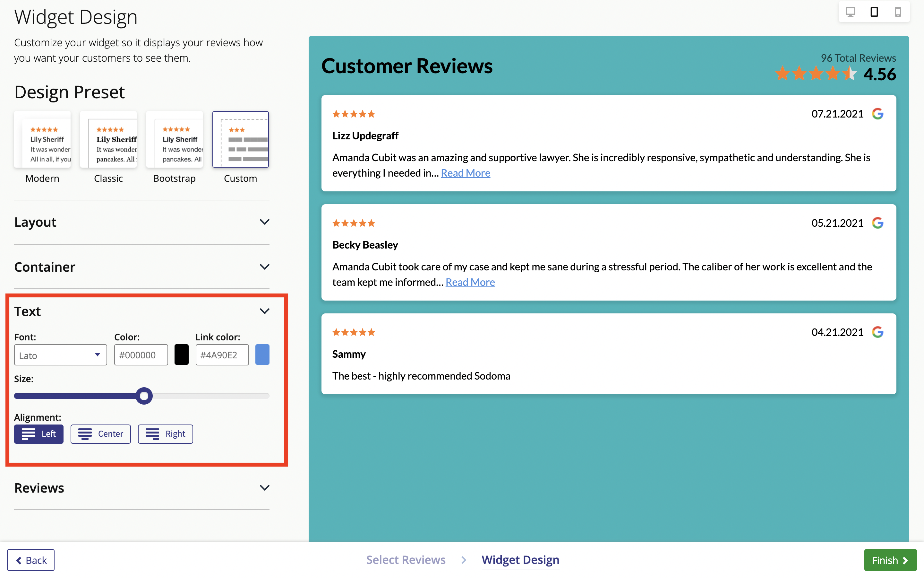Image resolution: width=924 pixels, height=578 pixels.
Task: Click reviewer name Sammy
Action: click(x=349, y=354)
